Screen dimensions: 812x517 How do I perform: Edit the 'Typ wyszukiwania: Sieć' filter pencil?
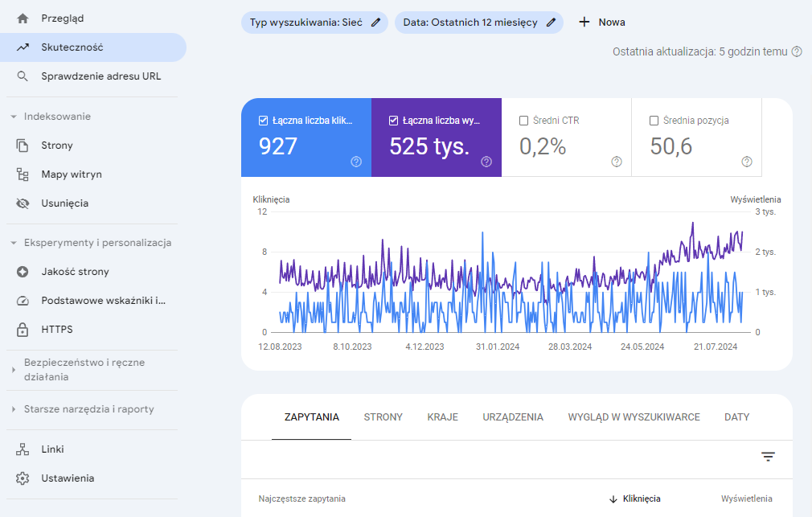pos(375,23)
